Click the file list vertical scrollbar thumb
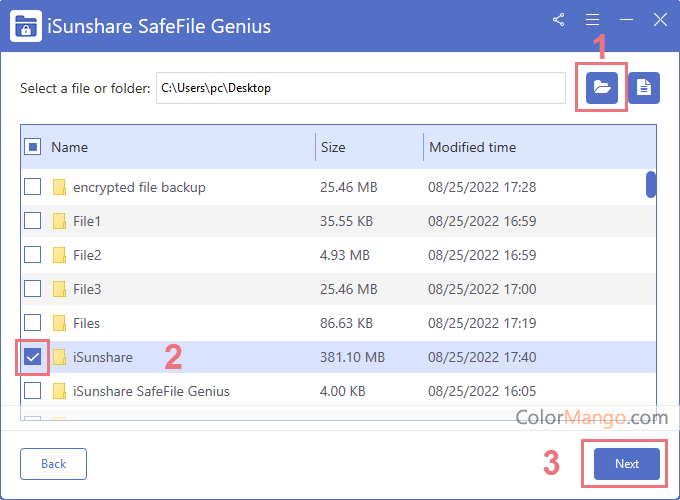Viewport: 680px width, 500px height. [651, 185]
